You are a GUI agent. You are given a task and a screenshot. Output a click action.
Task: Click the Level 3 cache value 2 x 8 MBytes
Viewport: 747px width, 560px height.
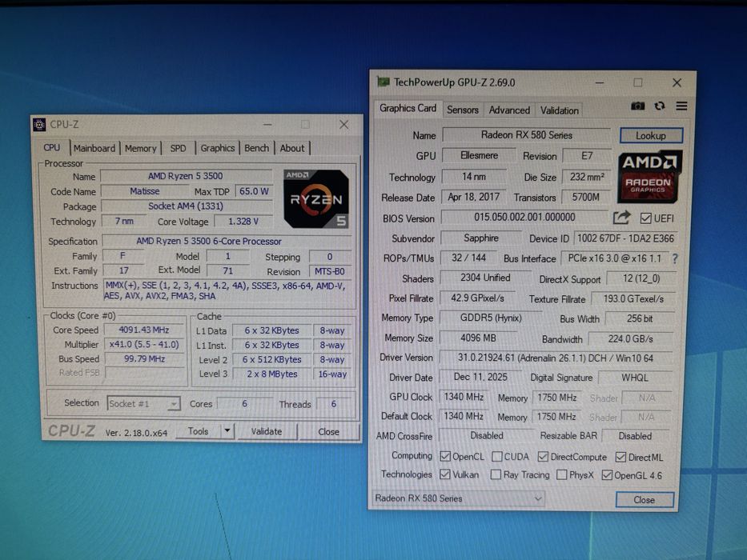click(x=272, y=374)
